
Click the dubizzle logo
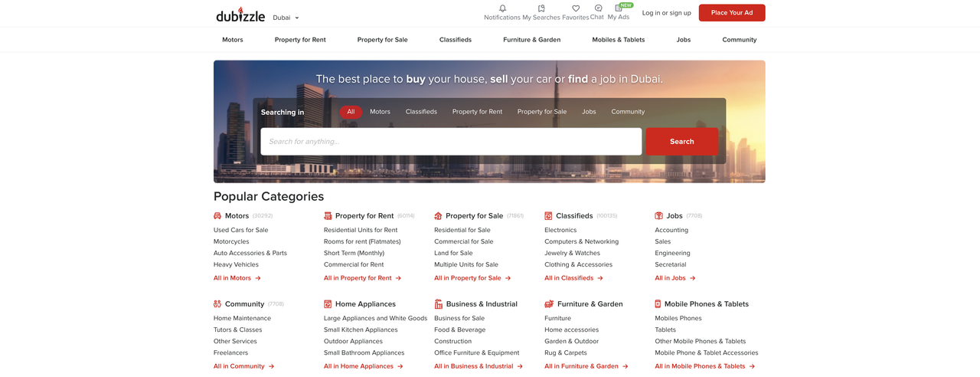coord(240,14)
